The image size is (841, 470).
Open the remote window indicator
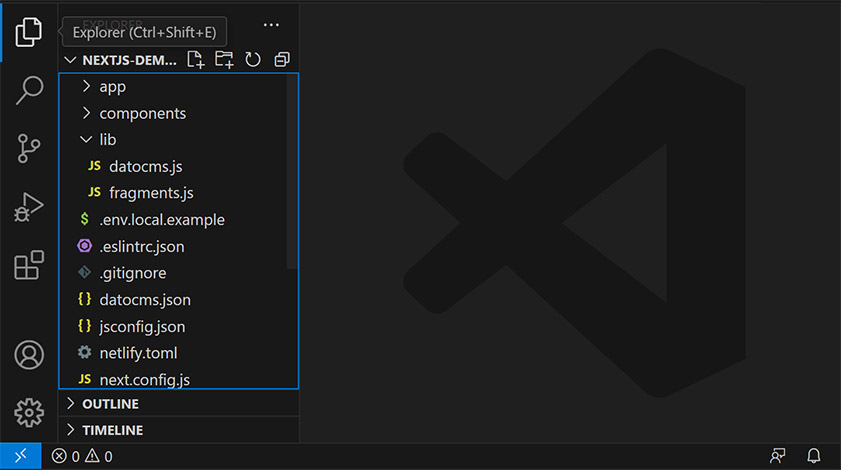(x=20, y=456)
